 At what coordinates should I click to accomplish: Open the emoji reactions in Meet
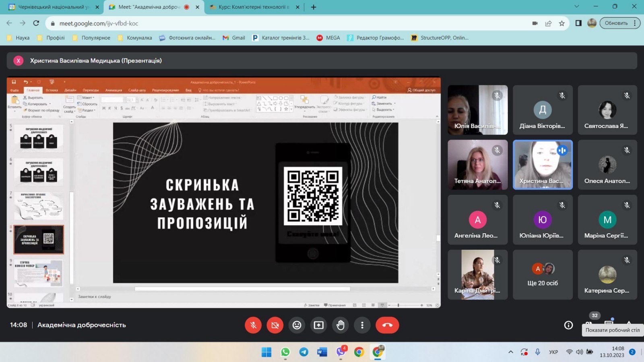coord(297,325)
